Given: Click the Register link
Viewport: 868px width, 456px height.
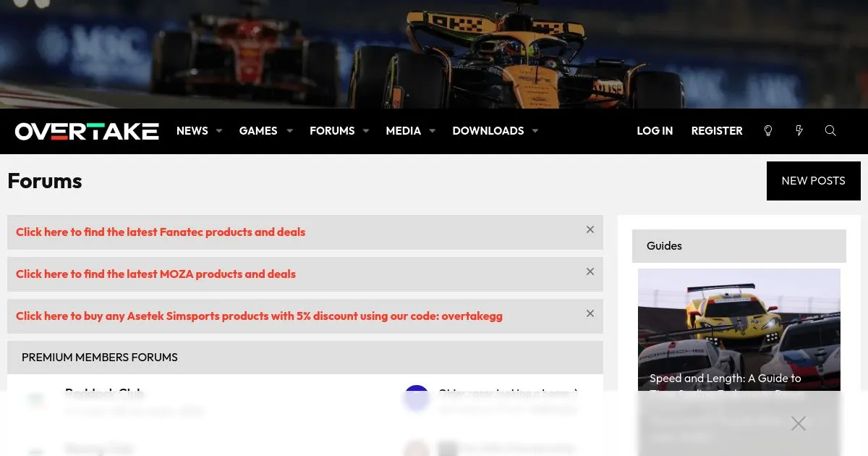Looking at the screenshot, I should coord(717,131).
